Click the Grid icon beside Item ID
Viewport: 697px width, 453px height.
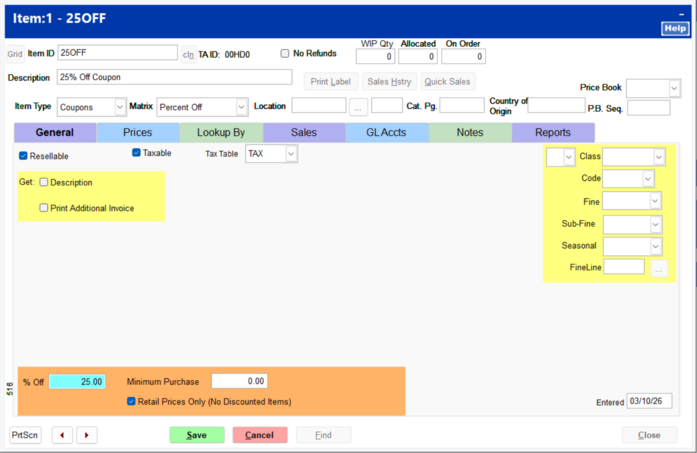coord(15,54)
